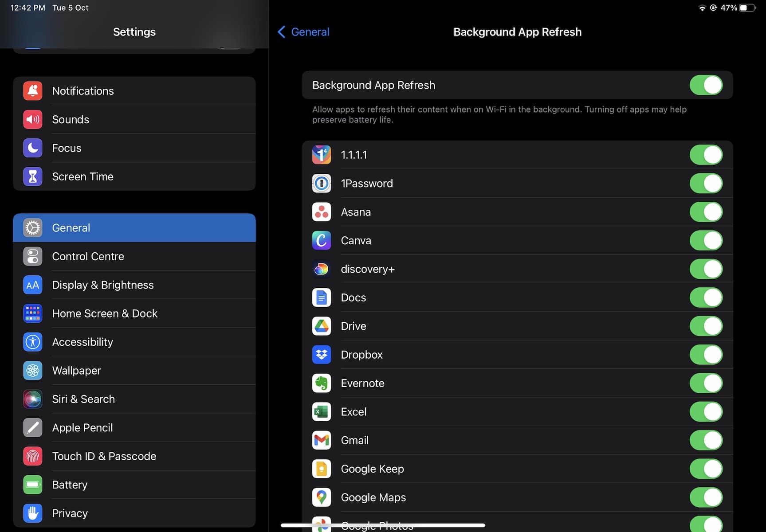Tap the Canva app icon
The width and height of the screenshot is (766, 532).
click(321, 241)
